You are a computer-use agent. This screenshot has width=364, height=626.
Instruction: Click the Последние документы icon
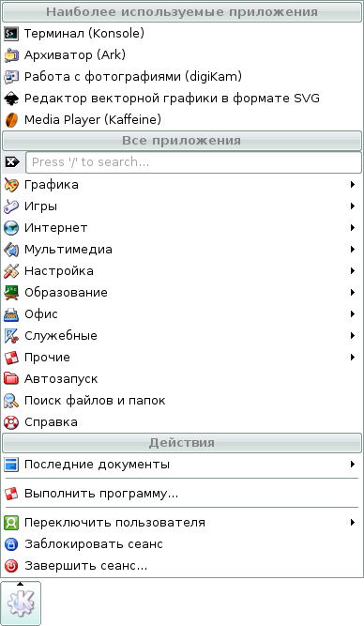(11, 465)
